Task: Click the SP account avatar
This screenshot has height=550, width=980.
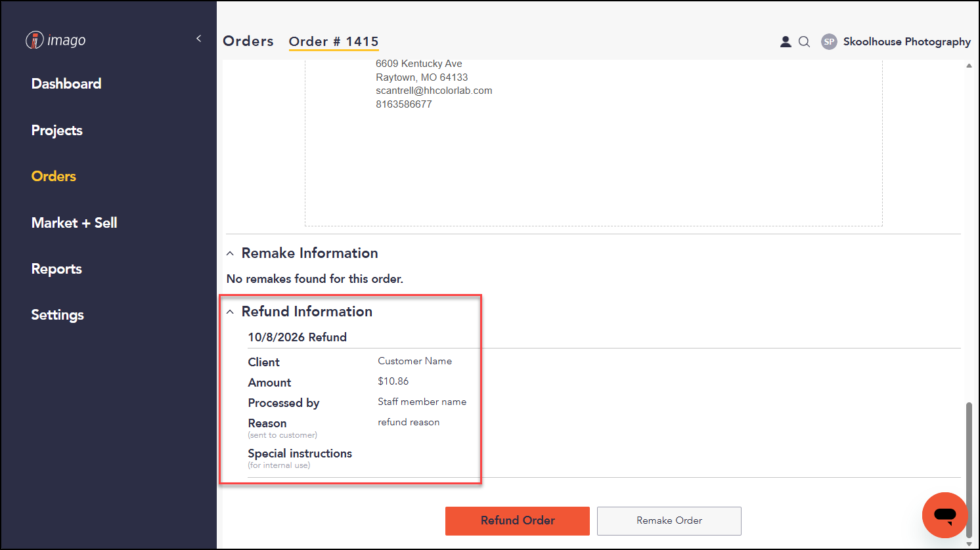Action: pyautogui.click(x=830, y=41)
